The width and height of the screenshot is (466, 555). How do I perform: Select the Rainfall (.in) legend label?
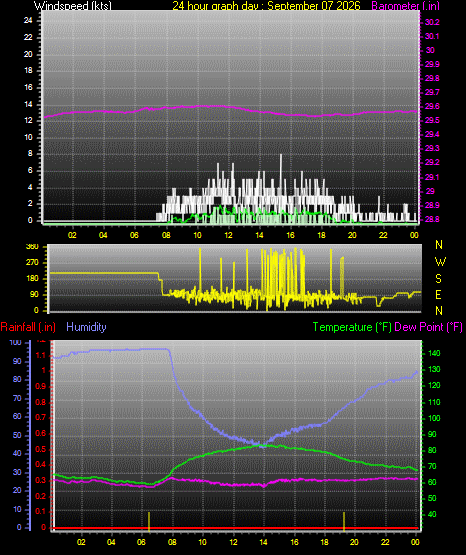point(28,327)
